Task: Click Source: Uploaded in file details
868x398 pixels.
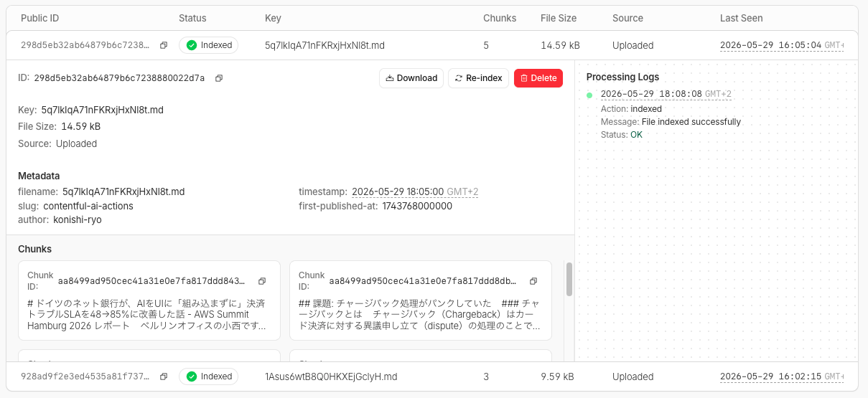Action: (57, 143)
